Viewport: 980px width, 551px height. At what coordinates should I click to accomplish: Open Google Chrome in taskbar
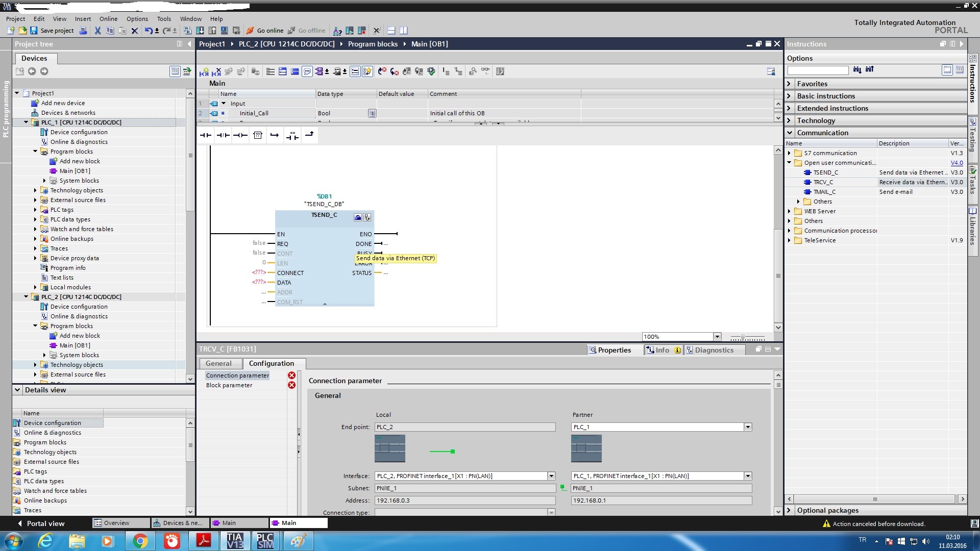pyautogui.click(x=140, y=541)
